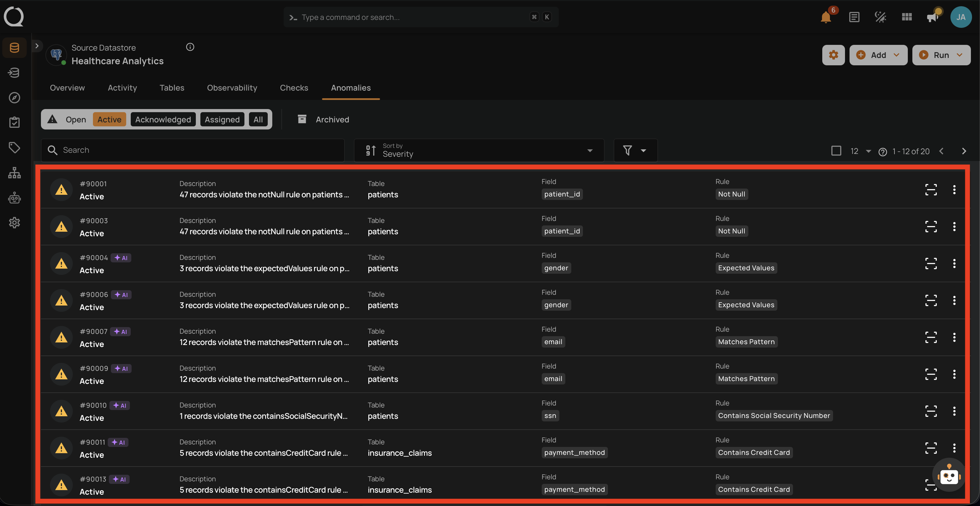This screenshot has height=506, width=980.
Task: Click the Qualytics logo
Action: click(14, 17)
